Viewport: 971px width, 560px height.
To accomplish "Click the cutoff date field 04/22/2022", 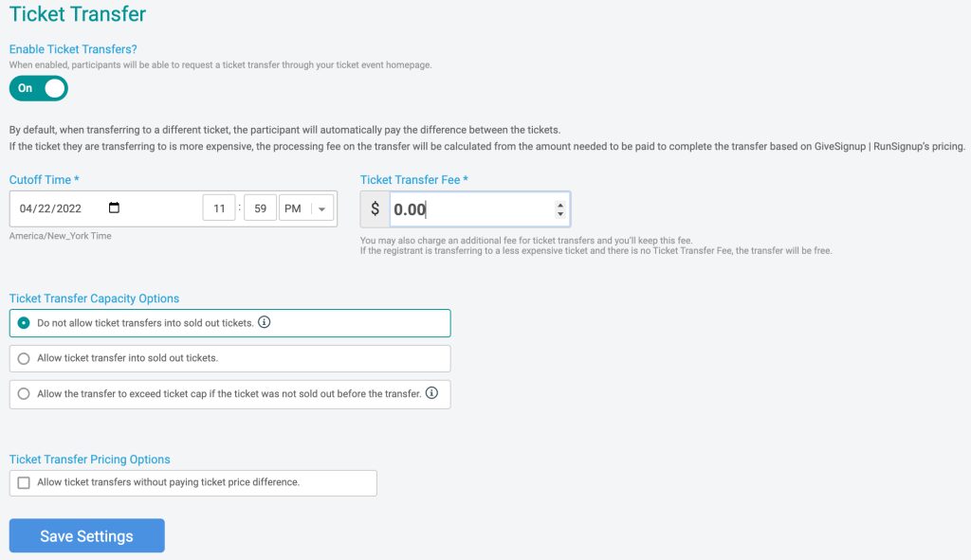I will (x=51, y=208).
